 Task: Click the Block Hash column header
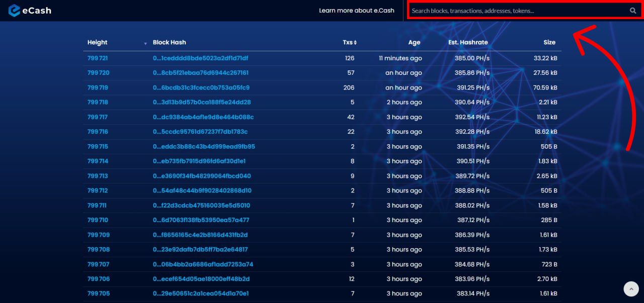169,43
